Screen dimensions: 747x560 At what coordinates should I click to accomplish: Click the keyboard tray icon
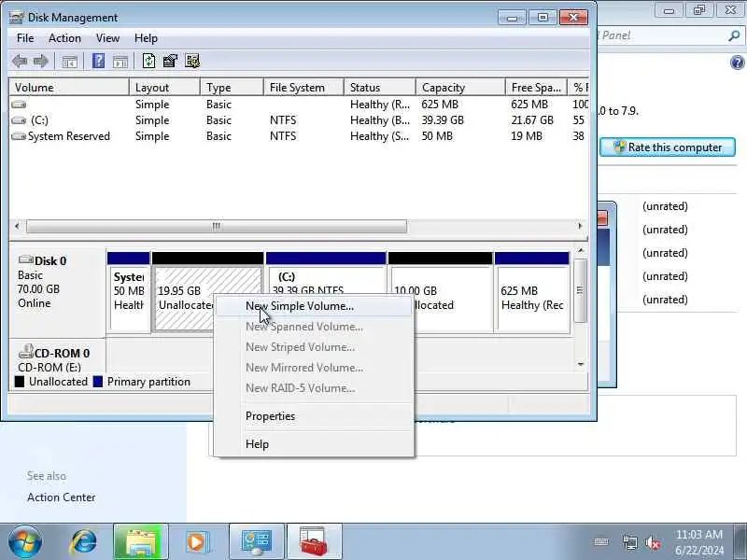pos(601,541)
